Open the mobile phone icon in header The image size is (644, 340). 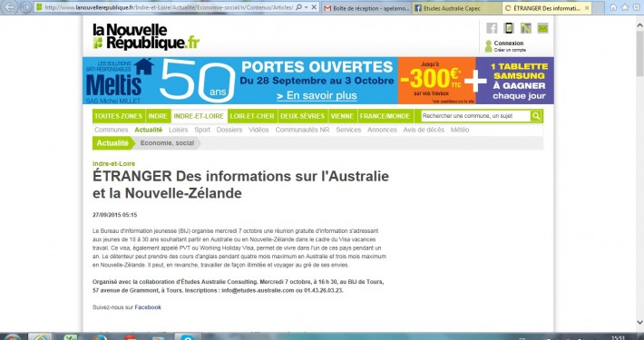509,28
